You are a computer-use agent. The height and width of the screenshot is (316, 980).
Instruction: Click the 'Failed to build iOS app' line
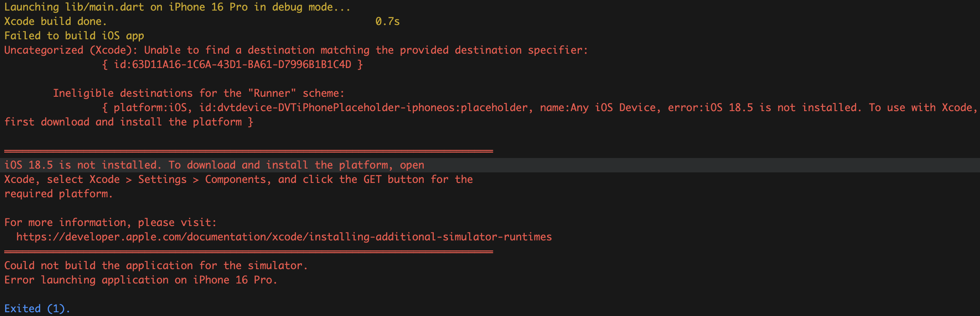click(x=74, y=36)
